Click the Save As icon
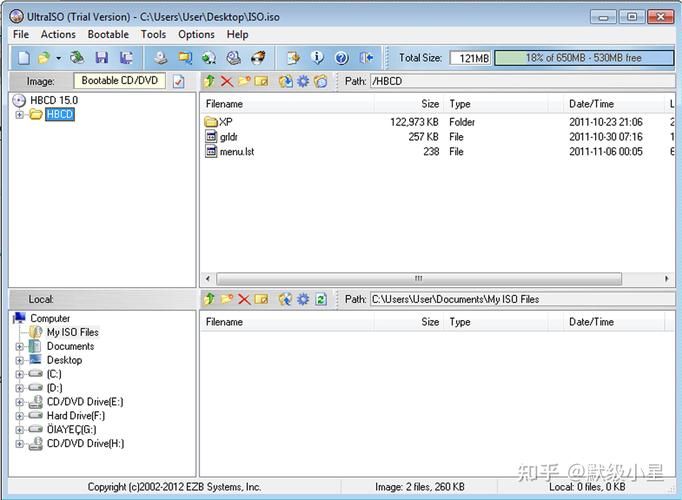682x500 pixels. pyautogui.click(x=127, y=57)
